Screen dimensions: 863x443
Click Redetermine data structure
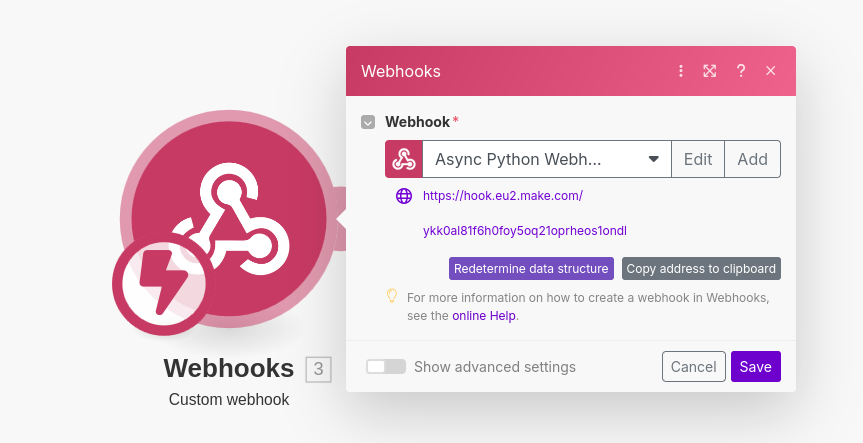(531, 269)
